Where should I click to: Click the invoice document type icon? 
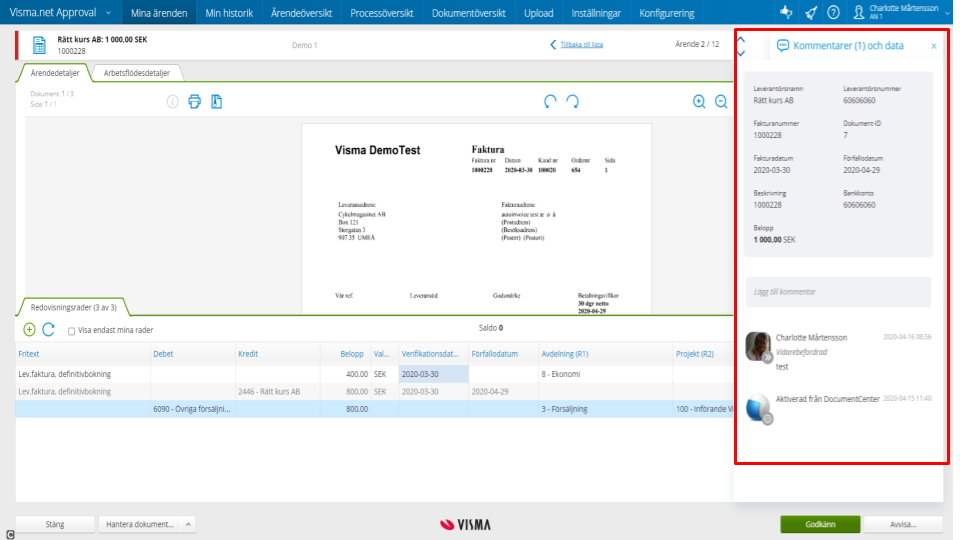39,45
